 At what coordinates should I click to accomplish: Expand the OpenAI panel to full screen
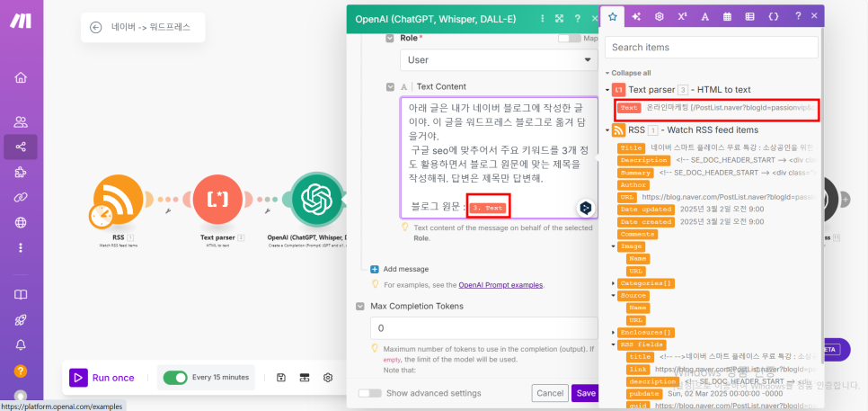pos(560,19)
